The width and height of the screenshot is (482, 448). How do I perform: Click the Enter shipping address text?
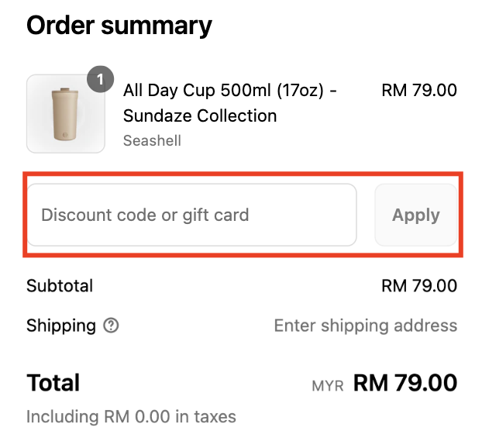point(365,326)
